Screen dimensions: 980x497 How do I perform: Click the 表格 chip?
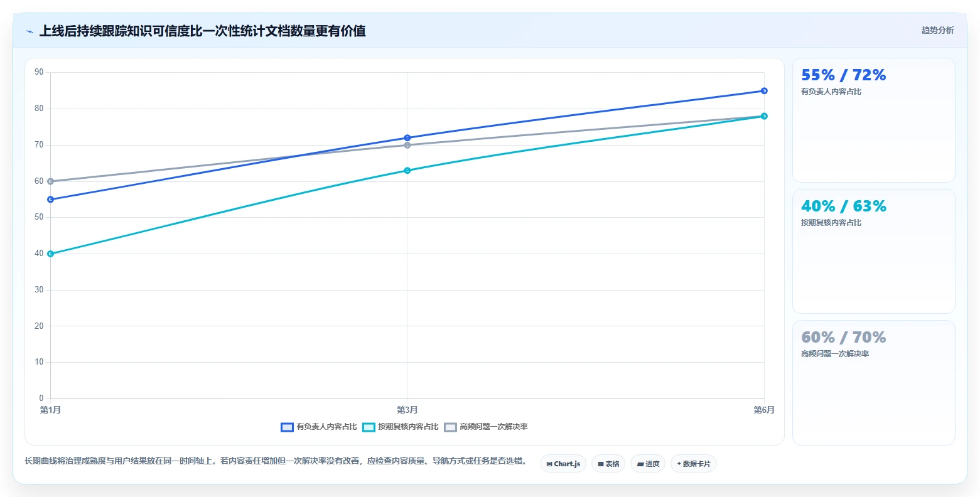[608, 464]
